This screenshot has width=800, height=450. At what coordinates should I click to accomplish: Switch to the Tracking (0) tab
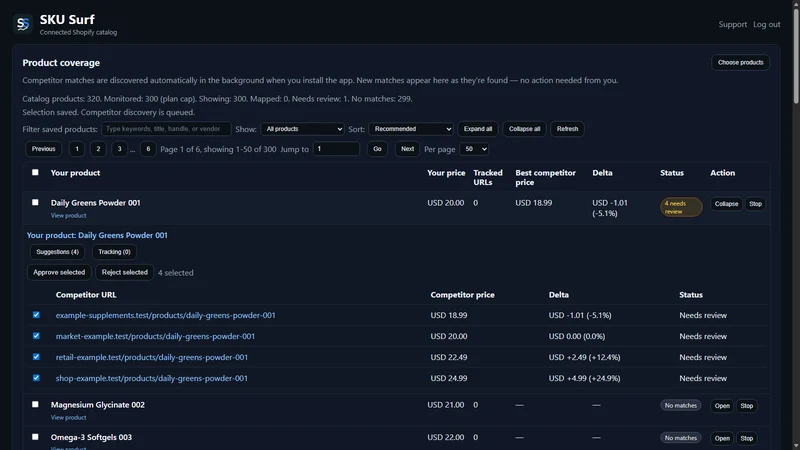(114, 252)
